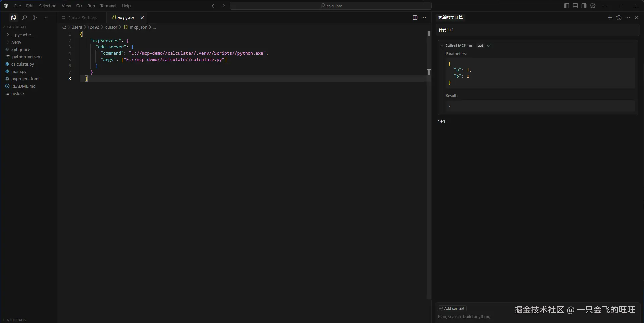Click the calculate search box in title bar
Image resolution: width=644 pixels, height=323 pixels.
pyautogui.click(x=331, y=6)
